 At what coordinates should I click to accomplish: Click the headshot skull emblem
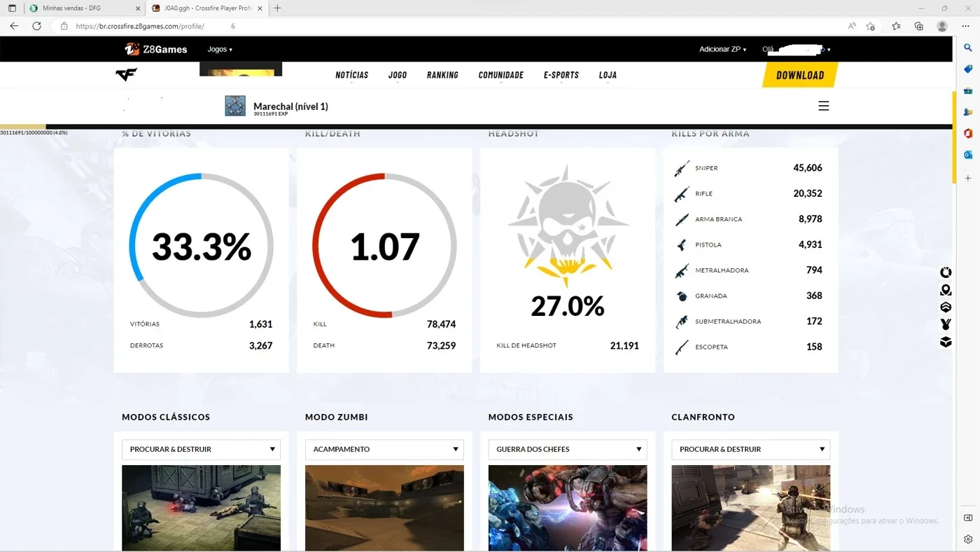pos(568,227)
